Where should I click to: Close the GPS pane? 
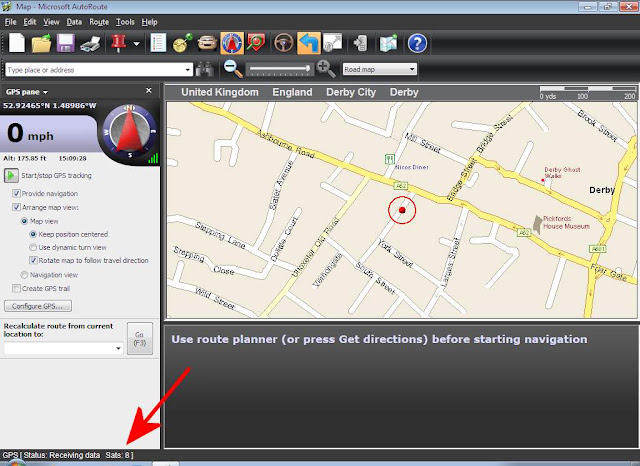149,91
